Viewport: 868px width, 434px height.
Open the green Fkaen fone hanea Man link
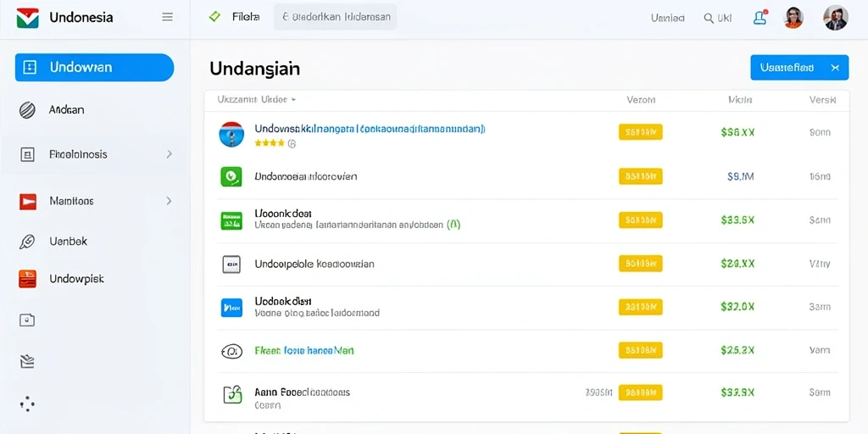tap(304, 350)
